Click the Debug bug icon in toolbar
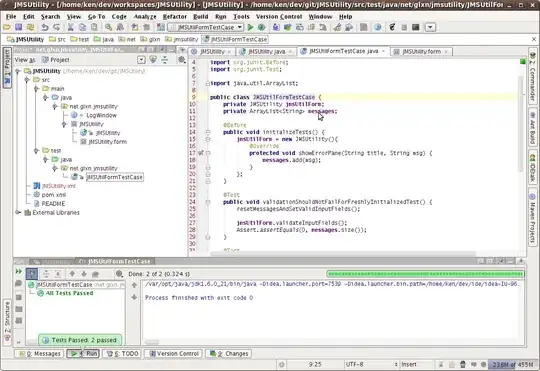Viewport: 540px width, 371px height. (261, 27)
